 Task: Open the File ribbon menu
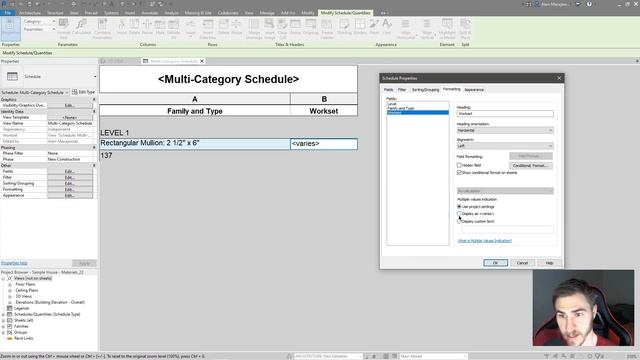[x=8, y=13]
